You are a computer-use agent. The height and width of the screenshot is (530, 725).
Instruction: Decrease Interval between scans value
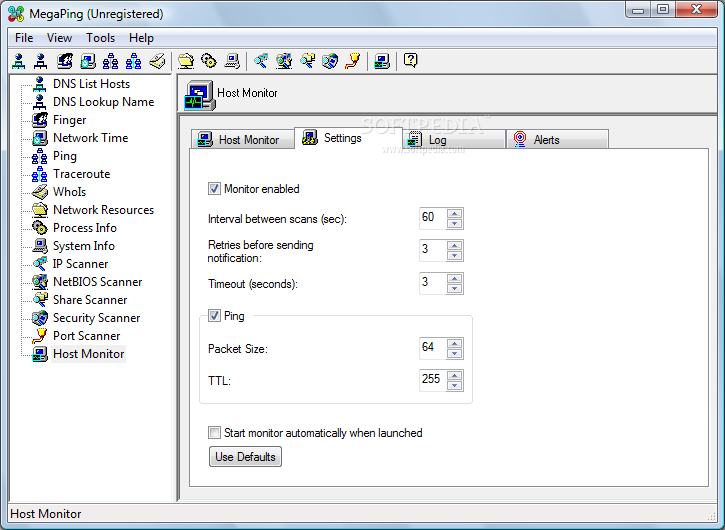point(455,224)
